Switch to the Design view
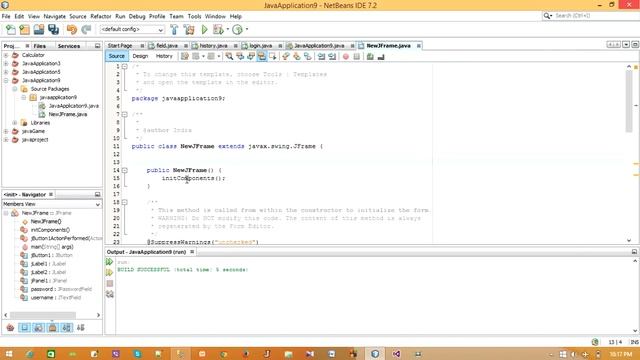 point(140,56)
